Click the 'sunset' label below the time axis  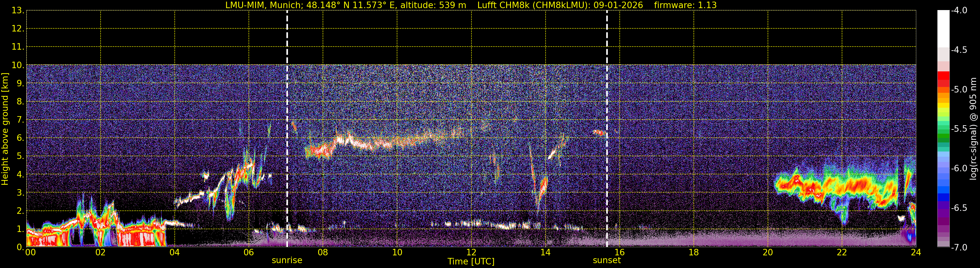[x=607, y=261]
